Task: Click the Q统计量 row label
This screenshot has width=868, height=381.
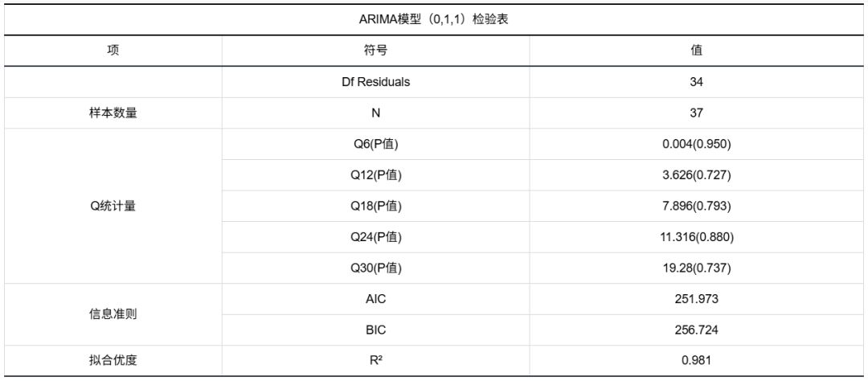Action: click(113, 206)
